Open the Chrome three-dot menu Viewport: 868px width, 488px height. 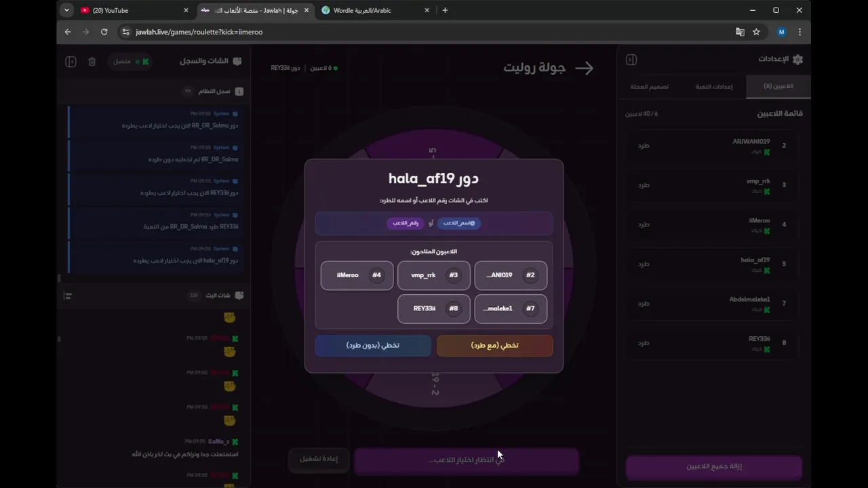coord(800,32)
